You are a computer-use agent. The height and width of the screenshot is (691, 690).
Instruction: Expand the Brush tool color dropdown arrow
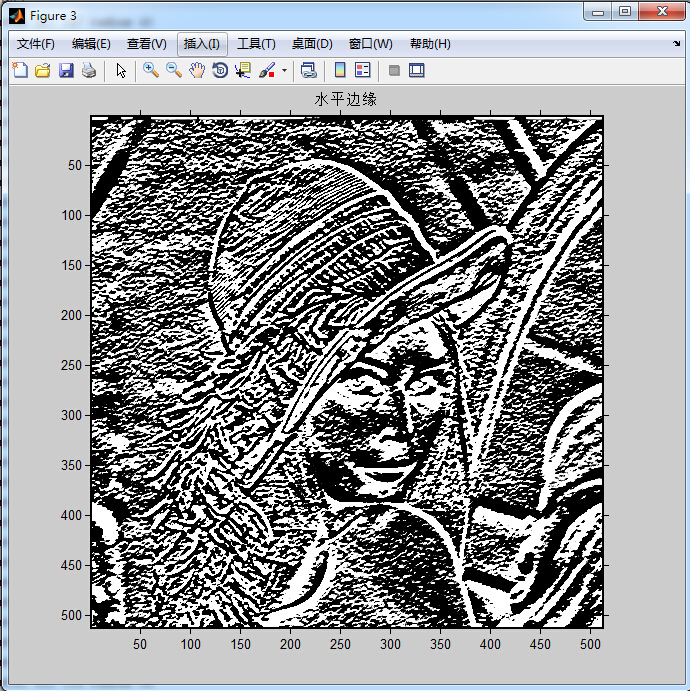[284, 70]
